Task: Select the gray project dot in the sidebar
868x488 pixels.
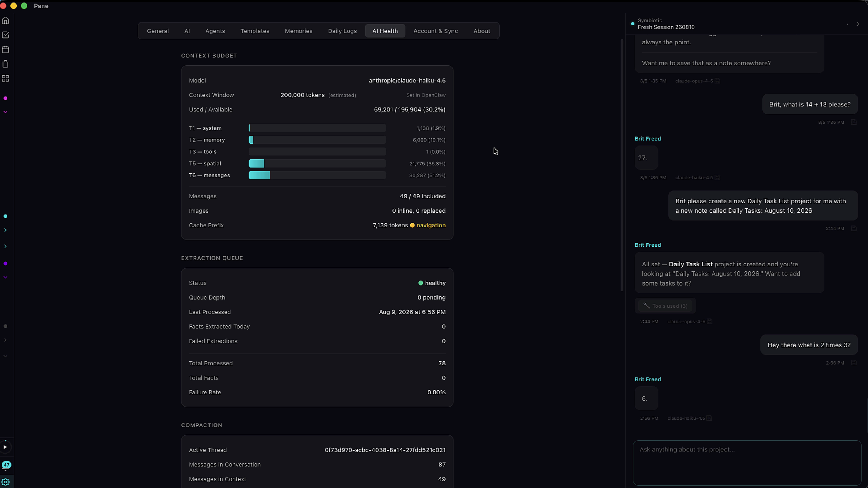Action: point(5,326)
